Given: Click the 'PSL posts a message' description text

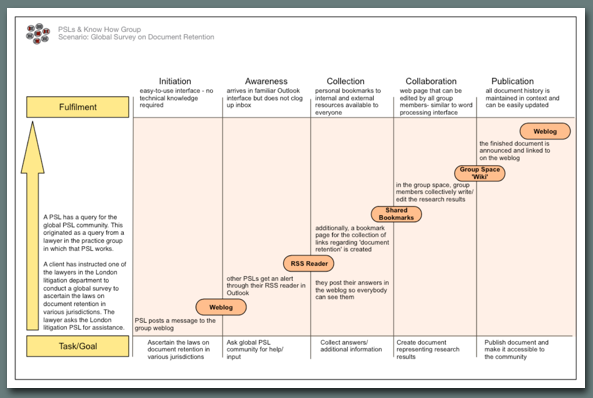Looking at the screenshot, I should (175, 324).
